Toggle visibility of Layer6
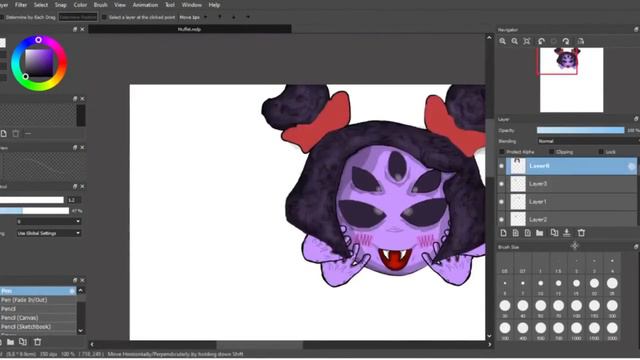The height and width of the screenshot is (360, 640). coord(501,166)
